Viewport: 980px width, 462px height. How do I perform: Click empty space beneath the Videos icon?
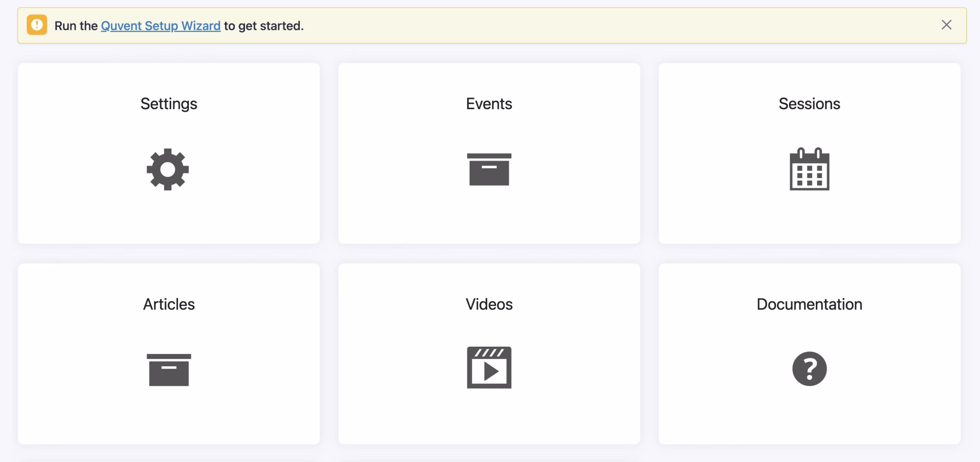coord(489,418)
